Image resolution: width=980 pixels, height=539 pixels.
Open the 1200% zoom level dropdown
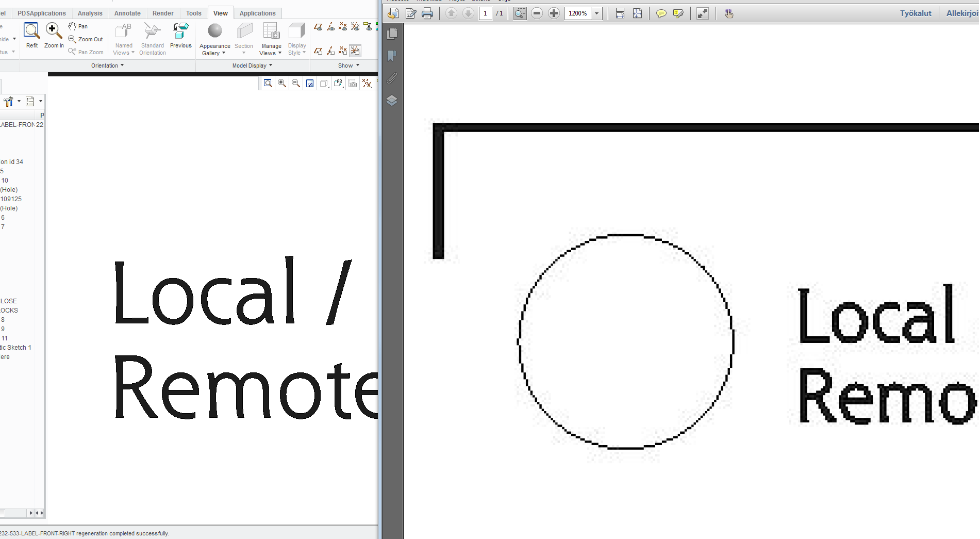[x=597, y=13]
